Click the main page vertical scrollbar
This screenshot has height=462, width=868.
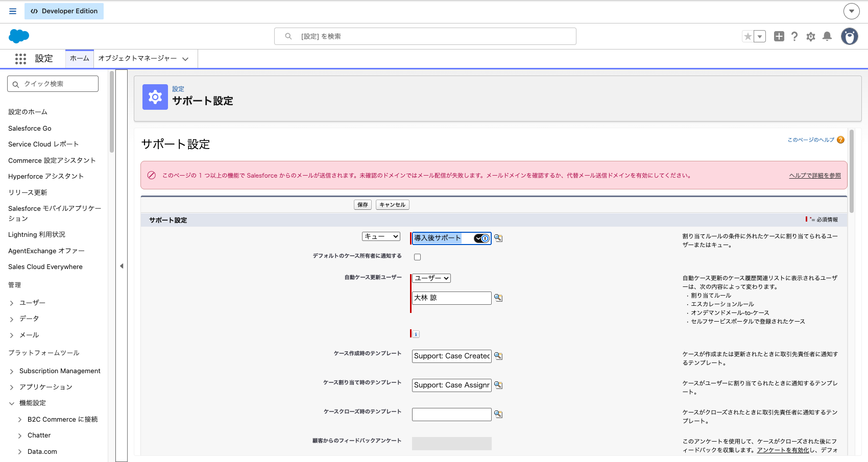pos(851,171)
